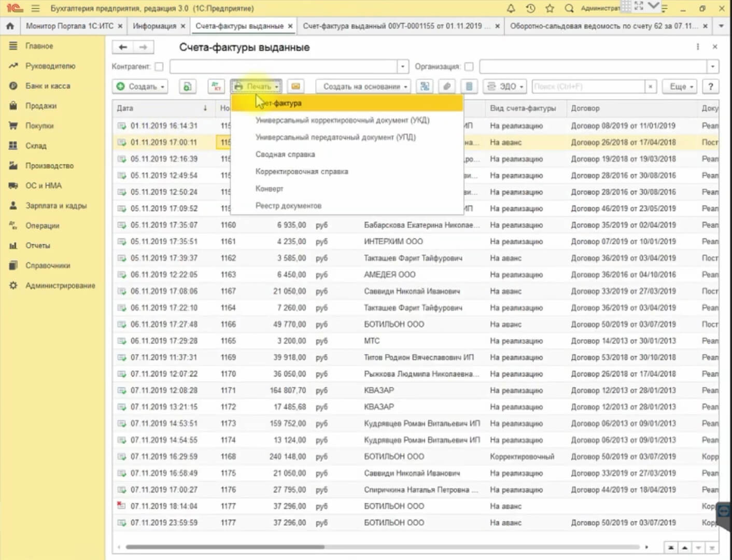
Task: Go to the home page icon
Action: coord(10,25)
